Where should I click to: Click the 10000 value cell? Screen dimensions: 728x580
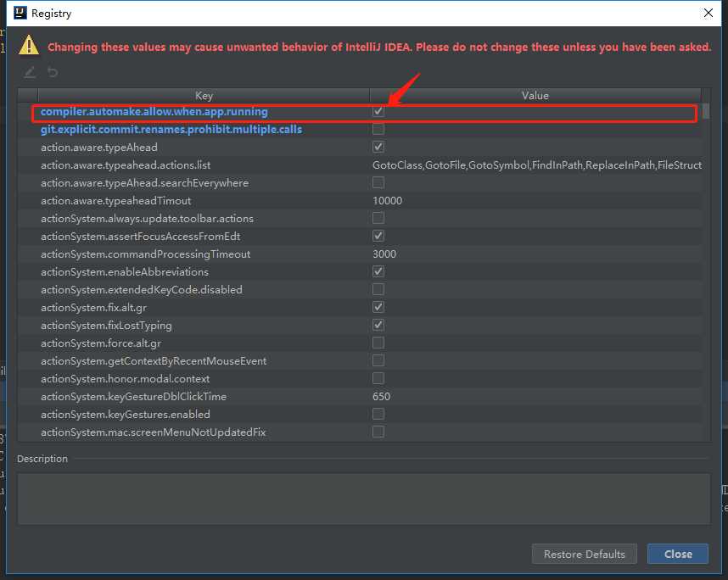pos(387,200)
